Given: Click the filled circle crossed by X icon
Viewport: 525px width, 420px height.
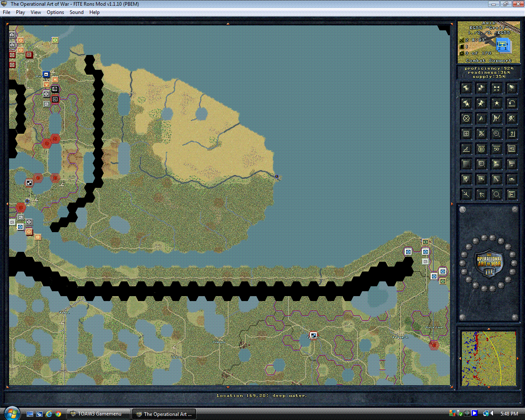Looking at the screenshot, I should pyautogui.click(x=512, y=119).
